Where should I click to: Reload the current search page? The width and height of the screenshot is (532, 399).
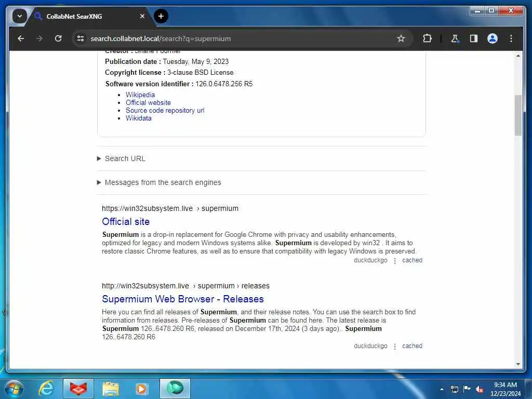(x=58, y=38)
